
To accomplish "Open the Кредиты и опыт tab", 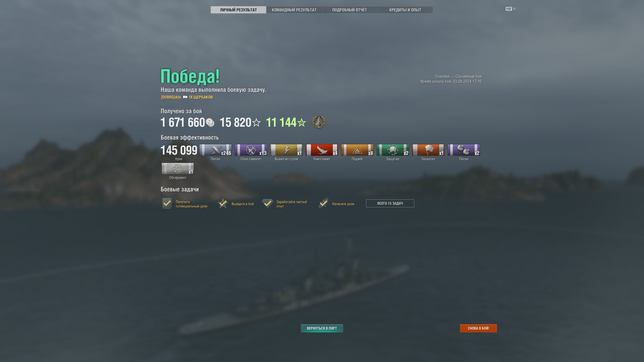I will 405,10.
